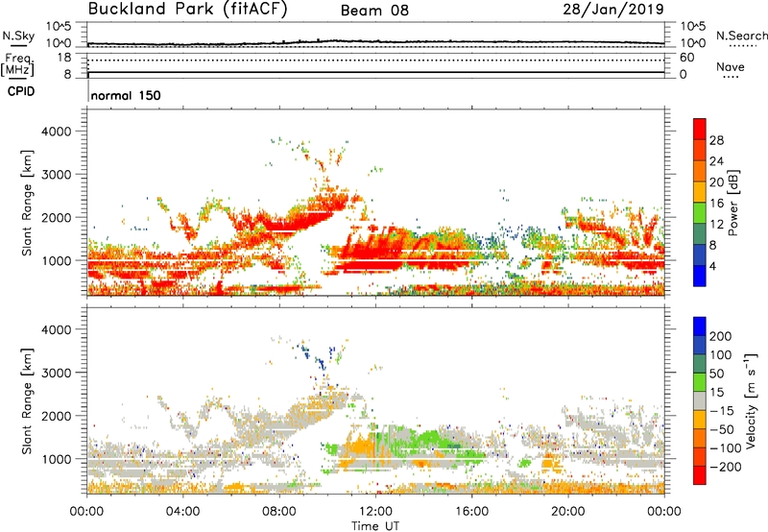
Task: Click the '4000' tick on the power plot
Action: tap(57, 132)
